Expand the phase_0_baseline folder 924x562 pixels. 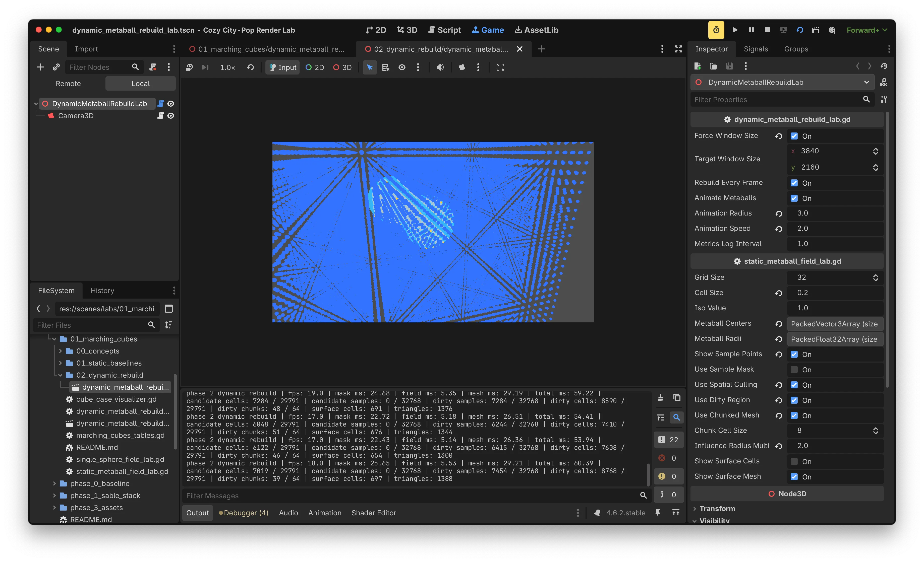[54, 483]
